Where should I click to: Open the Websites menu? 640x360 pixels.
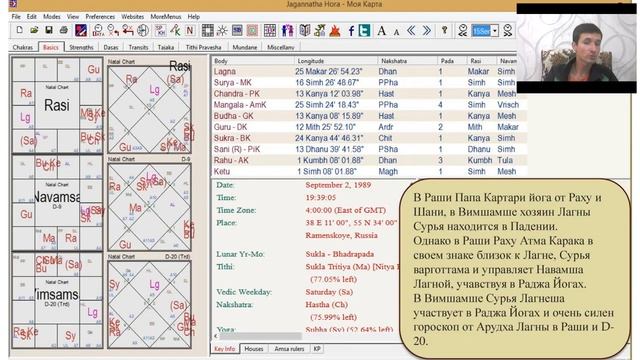coord(133,17)
